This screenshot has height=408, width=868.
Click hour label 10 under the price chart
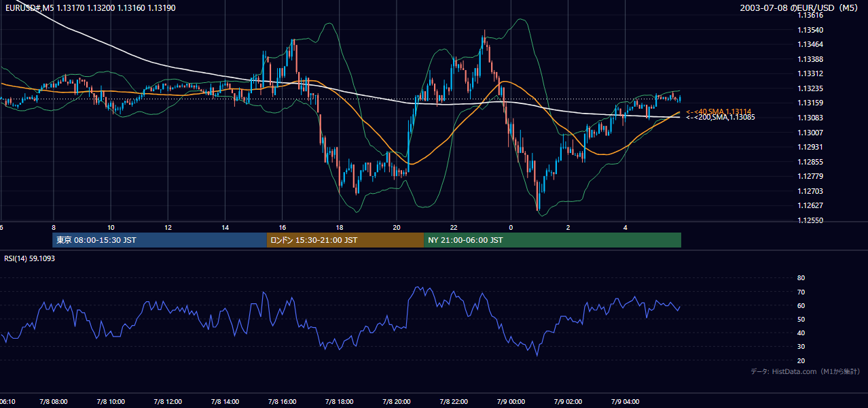pos(111,228)
